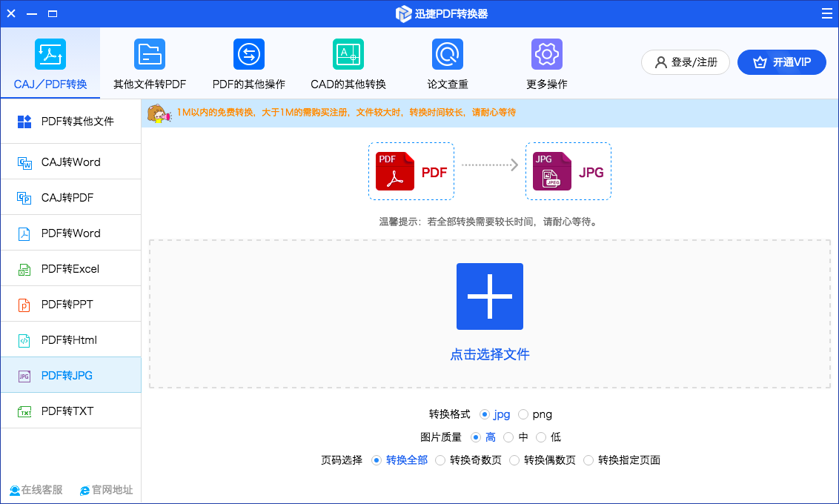
Task: Click the PDF转PPT sidebar icon
Action: pyautogui.click(x=24, y=305)
